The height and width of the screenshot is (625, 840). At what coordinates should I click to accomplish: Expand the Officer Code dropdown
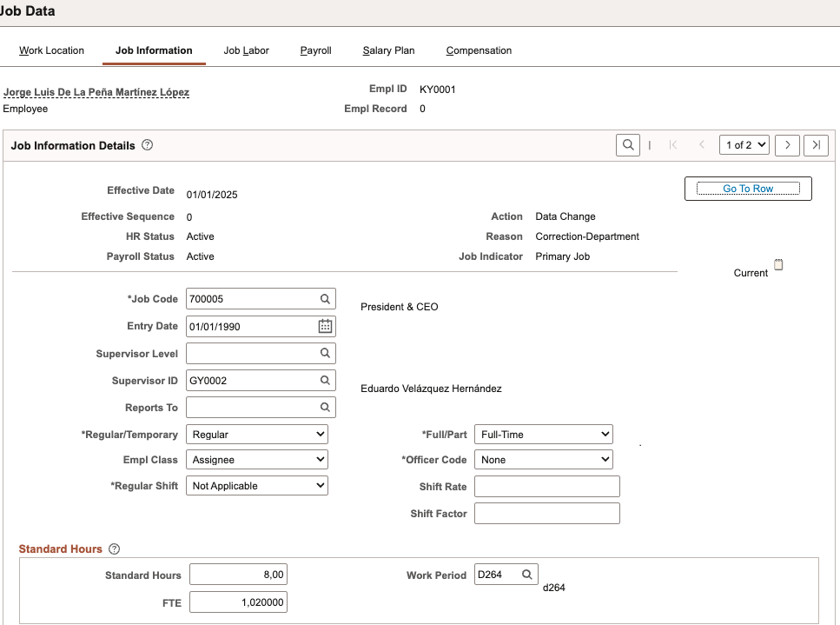(x=544, y=460)
